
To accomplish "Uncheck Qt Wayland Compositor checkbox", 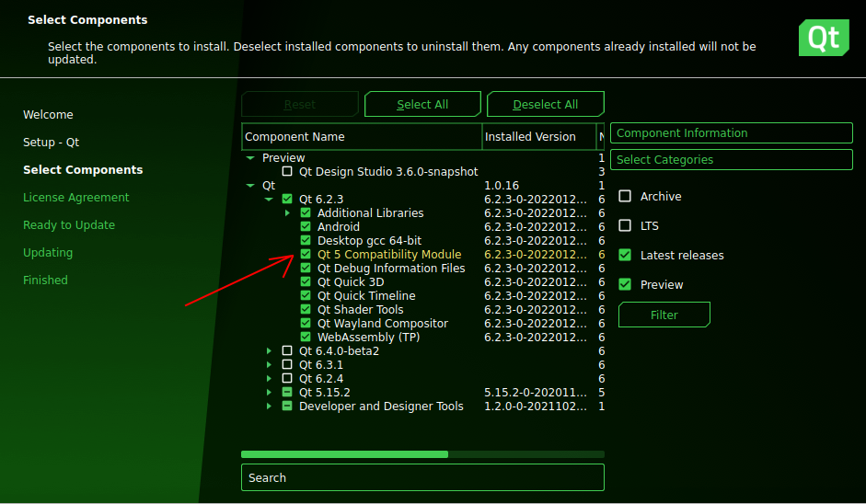I will click(x=306, y=323).
